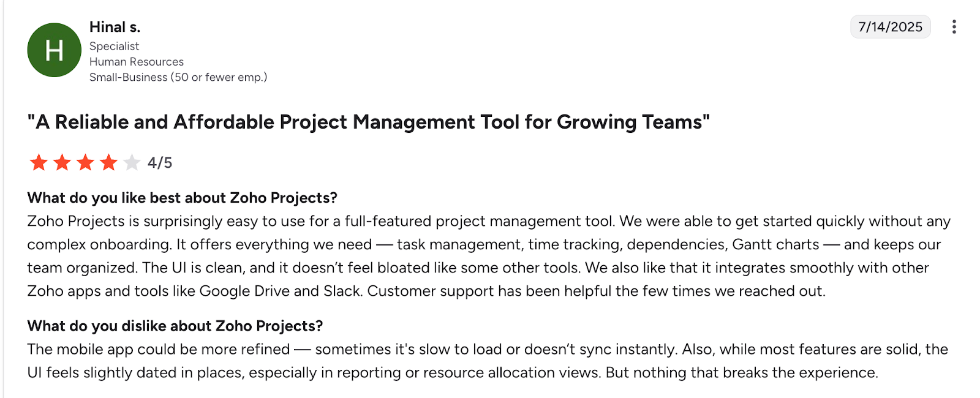Select the "Small-Business (50 or fewer emp.)" label

(179, 77)
